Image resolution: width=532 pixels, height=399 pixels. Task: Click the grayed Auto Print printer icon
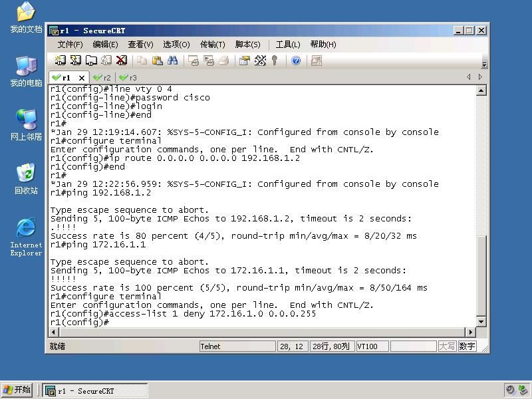pos(224,61)
